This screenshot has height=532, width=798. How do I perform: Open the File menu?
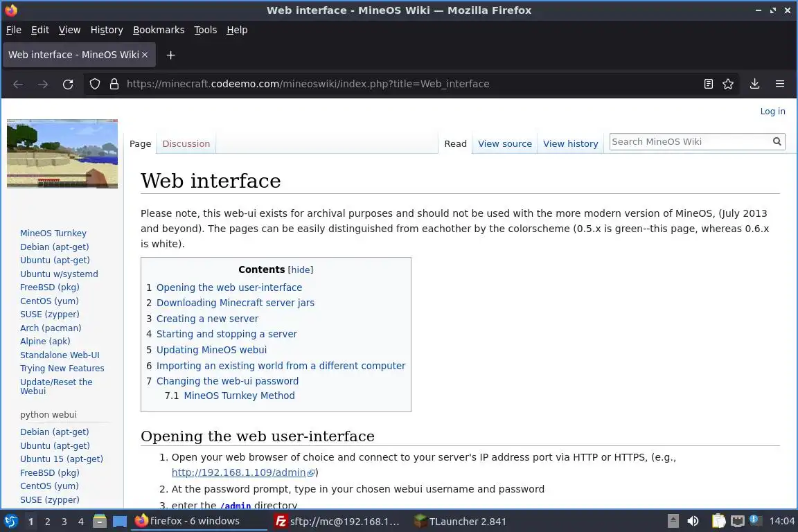(14, 30)
